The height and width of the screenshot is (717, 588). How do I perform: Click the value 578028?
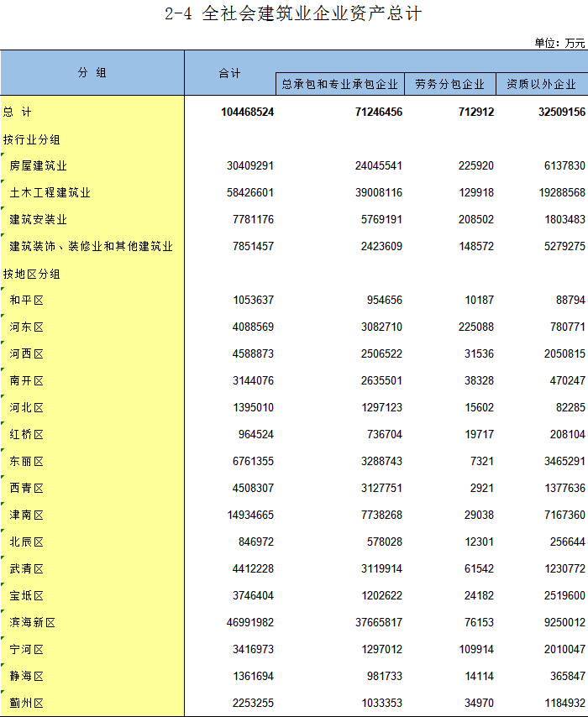[385, 542]
